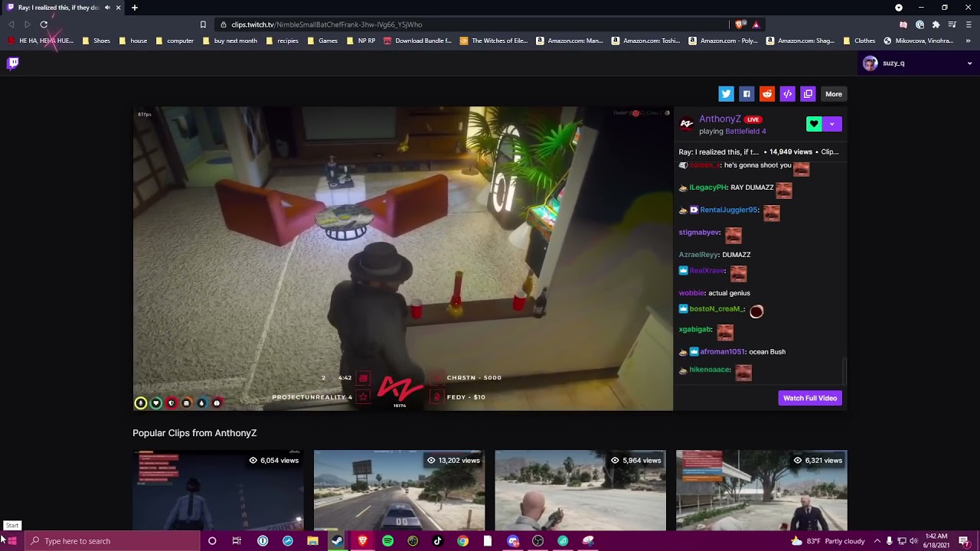Open volume control in system tray
Image resolution: width=980 pixels, height=551 pixels.
click(x=913, y=541)
